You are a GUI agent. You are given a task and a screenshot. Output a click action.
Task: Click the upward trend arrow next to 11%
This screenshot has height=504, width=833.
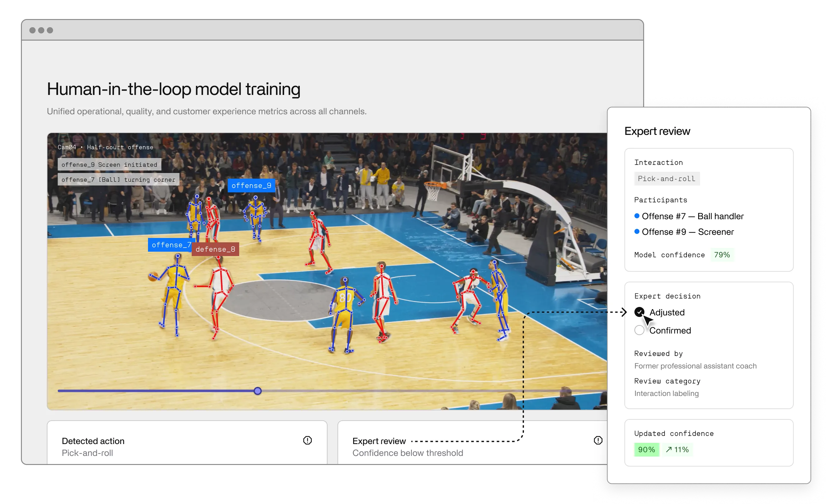(668, 450)
